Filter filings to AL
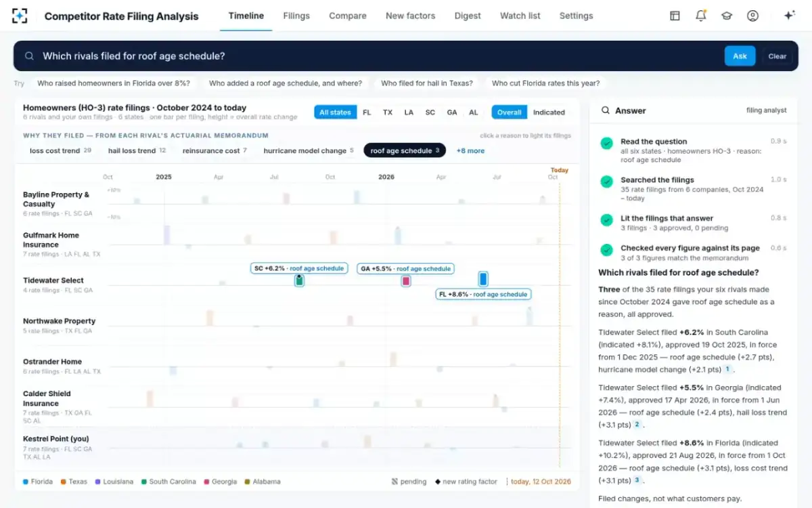 tap(474, 112)
